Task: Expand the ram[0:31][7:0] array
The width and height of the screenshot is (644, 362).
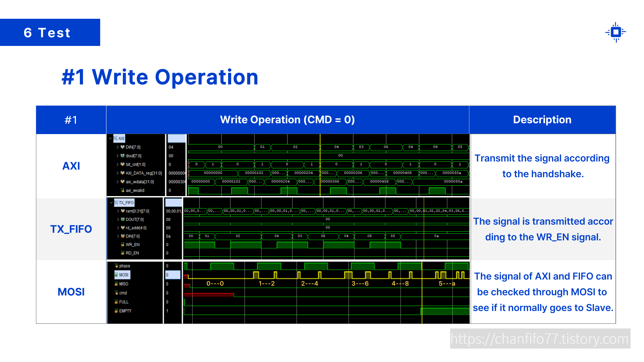Action: [118, 211]
